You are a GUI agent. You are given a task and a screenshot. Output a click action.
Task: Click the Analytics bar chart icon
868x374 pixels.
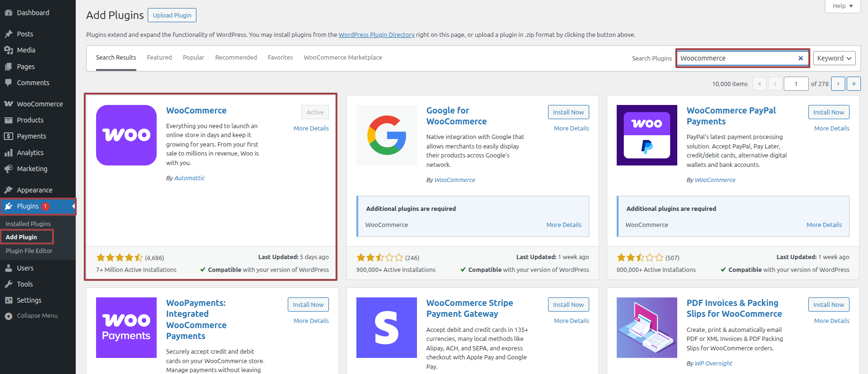pyautogui.click(x=9, y=153)
